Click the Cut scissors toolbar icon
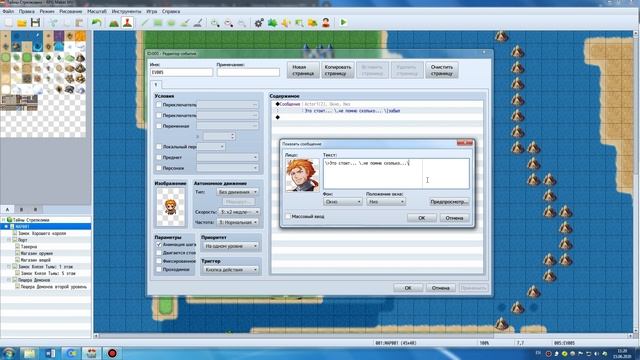The height and width of the screenshot is (360, 640). coord(53,23)
